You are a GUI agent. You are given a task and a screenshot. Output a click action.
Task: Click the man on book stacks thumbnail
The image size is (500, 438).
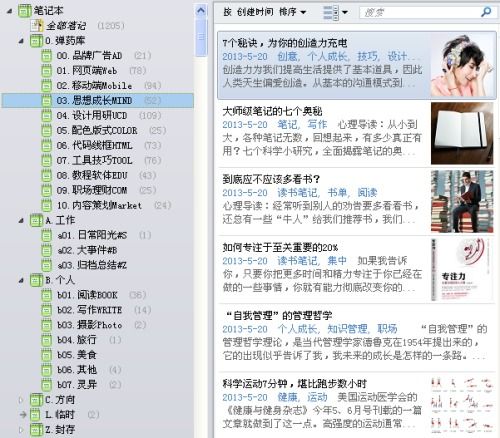tap(462, 202)
